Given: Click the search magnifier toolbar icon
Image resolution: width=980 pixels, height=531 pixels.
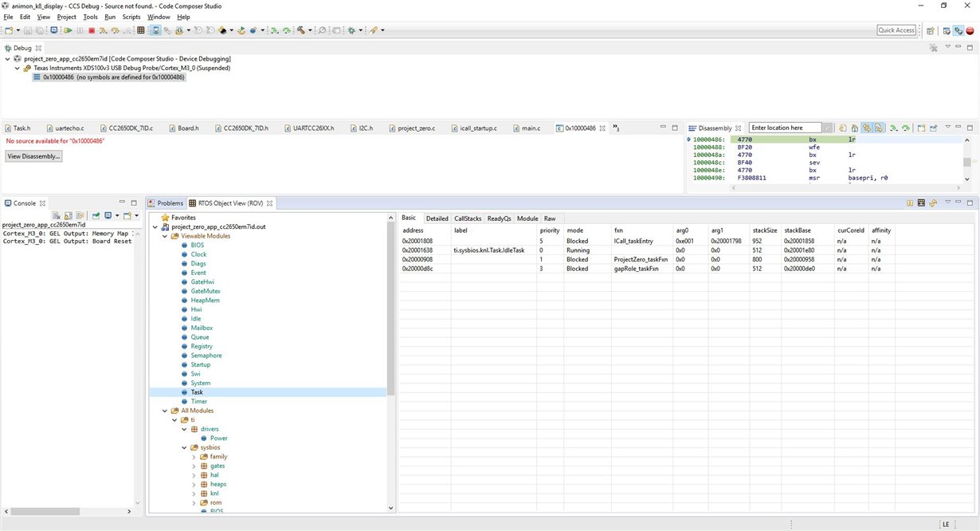Looking at the screenshot, I should [322, 30].
